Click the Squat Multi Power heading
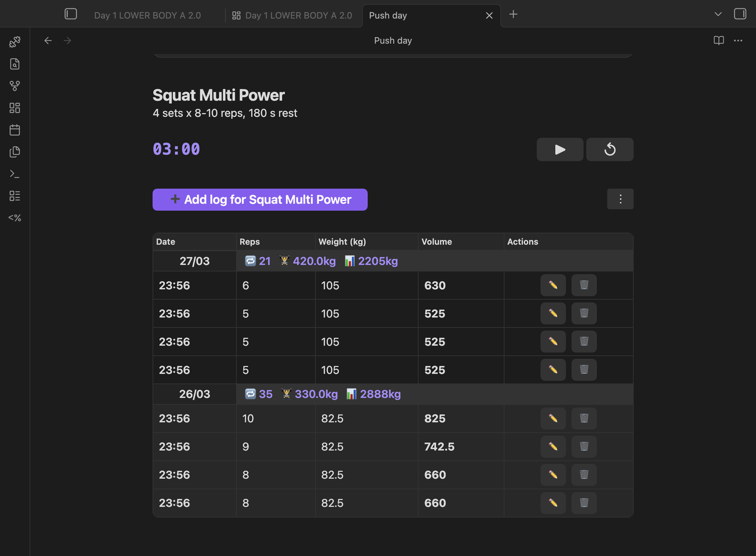The height and width of the screenshot is (556, 756). [x=219, y=96]
